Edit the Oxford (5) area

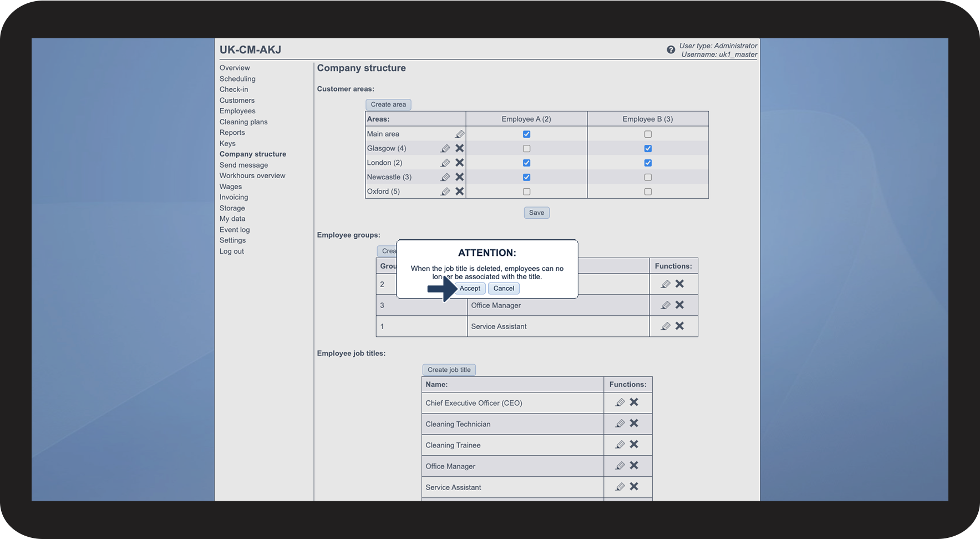[445, 192]
